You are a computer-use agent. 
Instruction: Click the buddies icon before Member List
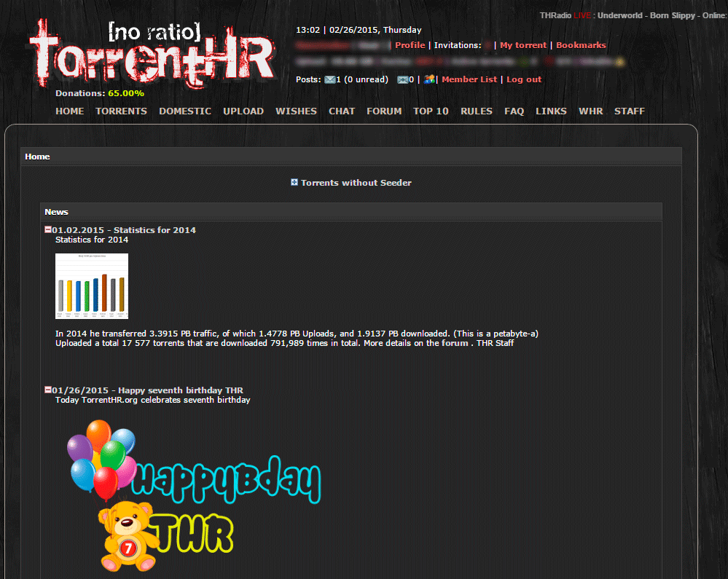tap(429, 79)
